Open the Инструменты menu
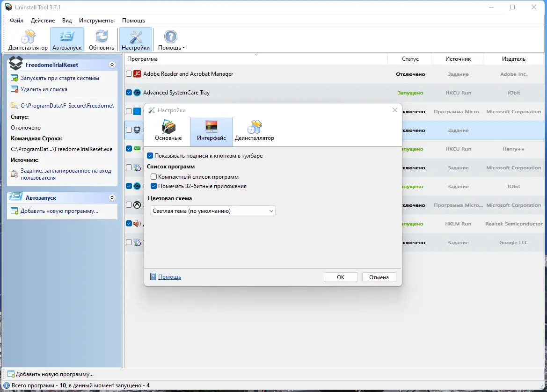 click(x=97, y=21)
